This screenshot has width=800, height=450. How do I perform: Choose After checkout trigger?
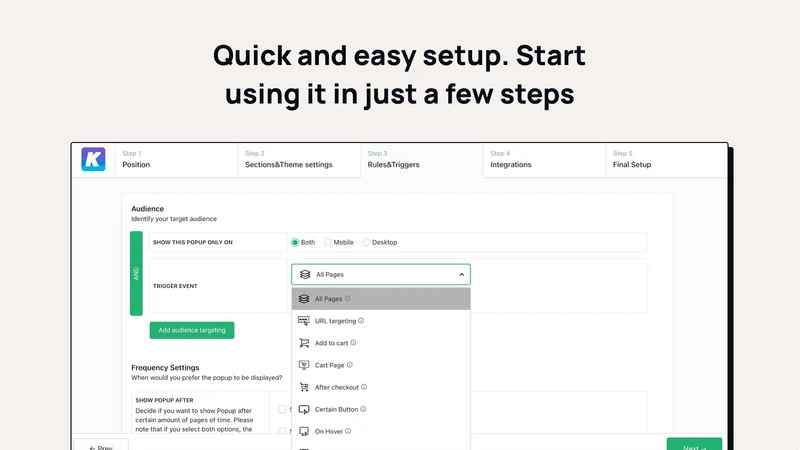(x=381, y=387)
